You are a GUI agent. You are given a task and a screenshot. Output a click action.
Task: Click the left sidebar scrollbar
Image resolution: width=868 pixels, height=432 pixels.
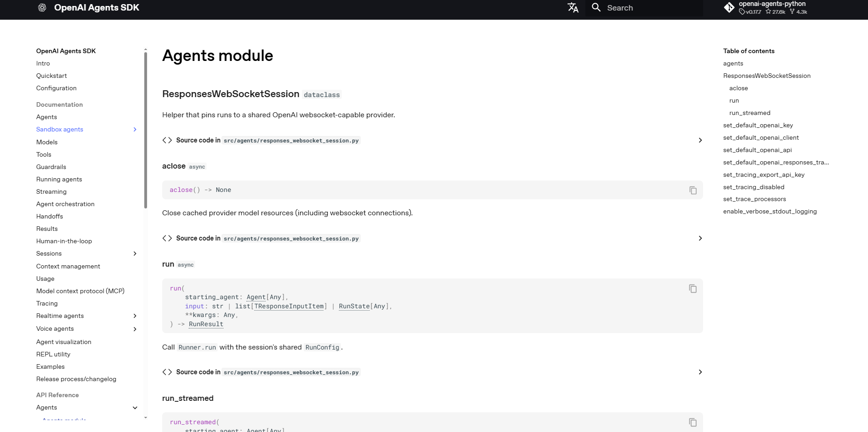click(x=146, y=131)
